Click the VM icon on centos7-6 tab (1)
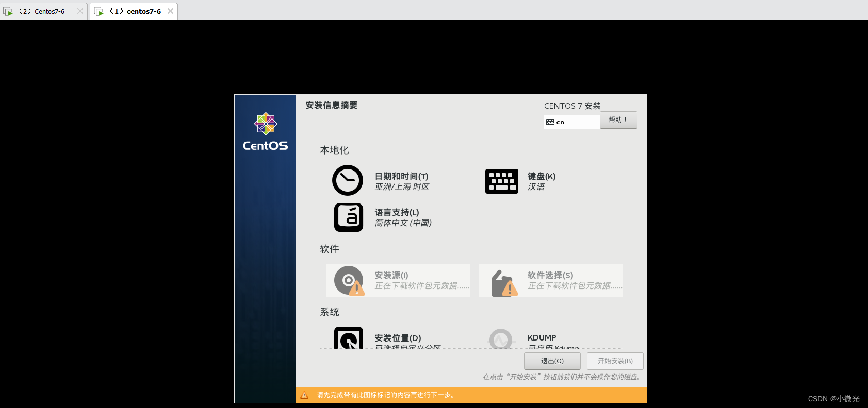Screen dimensions: 868x408 click(x=99, y=11)
